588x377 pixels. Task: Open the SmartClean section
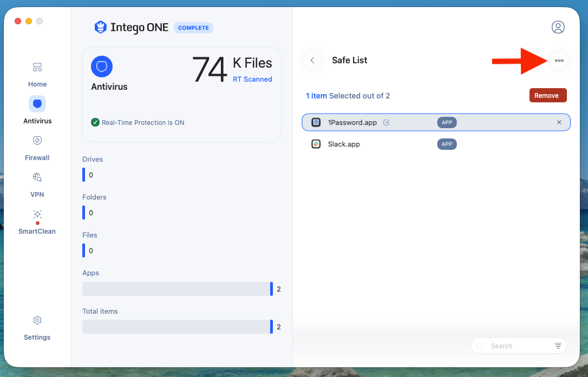coord(37,222)
